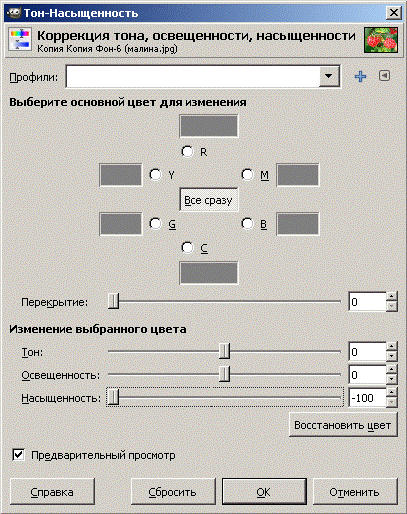
Task: Select the Y yellow radio button
Action: 156,174
